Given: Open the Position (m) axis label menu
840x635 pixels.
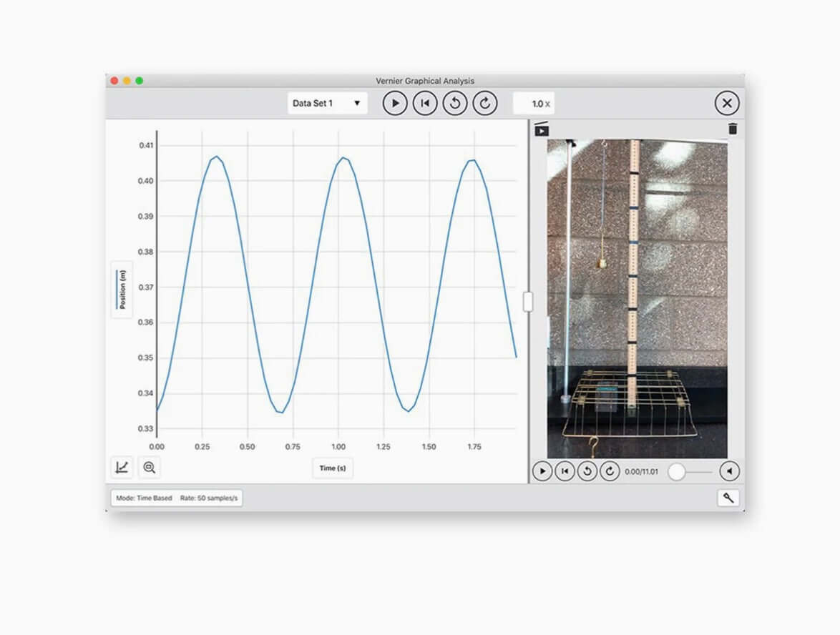Looking at the screenshot, I should 122,290.
